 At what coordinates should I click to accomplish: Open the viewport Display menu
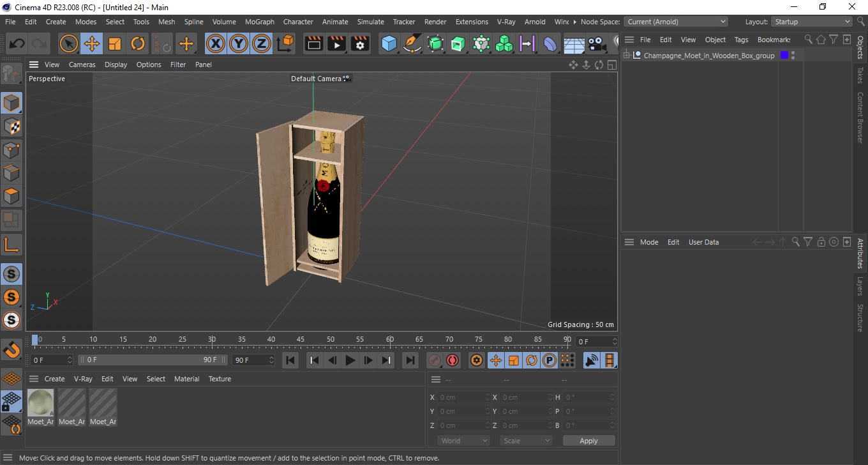pyautogui.click(x=116, y=65)
